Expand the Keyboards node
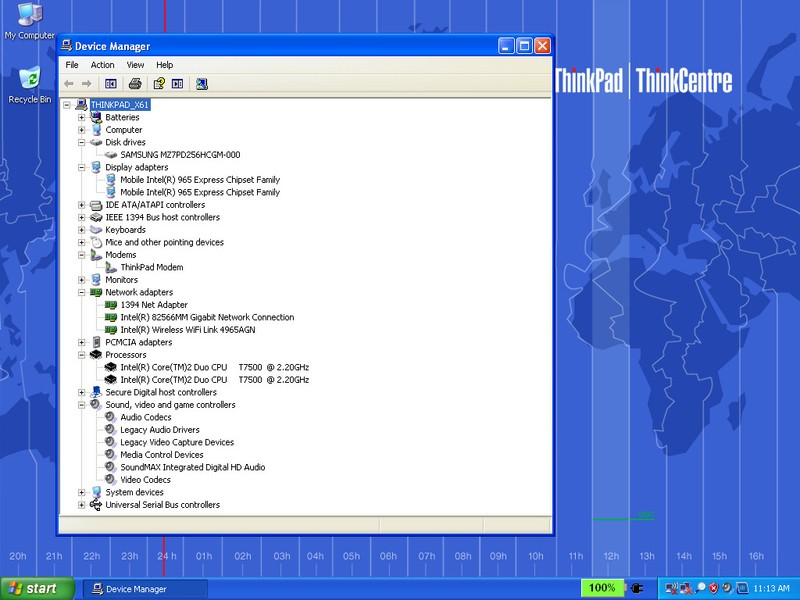The width and height of the screenshot is (800, 600). pos(82,230)
